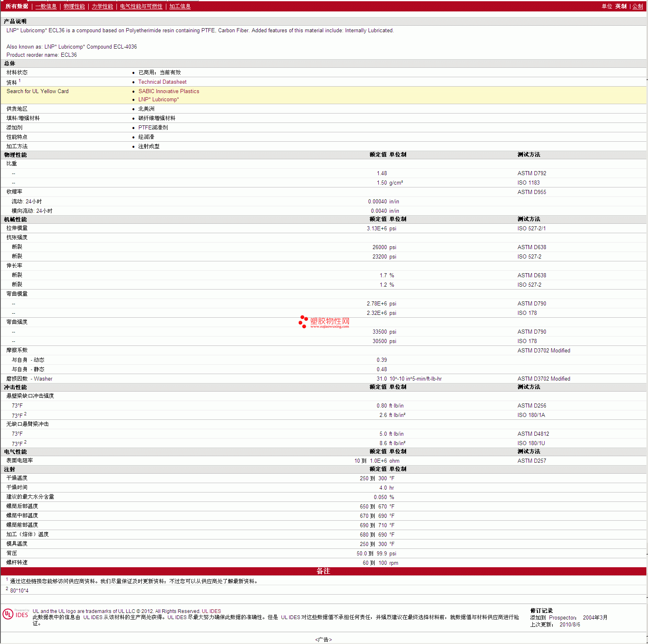
Task: Select 英制 units option
Action: pyautogui.click(x=621, y=6)
